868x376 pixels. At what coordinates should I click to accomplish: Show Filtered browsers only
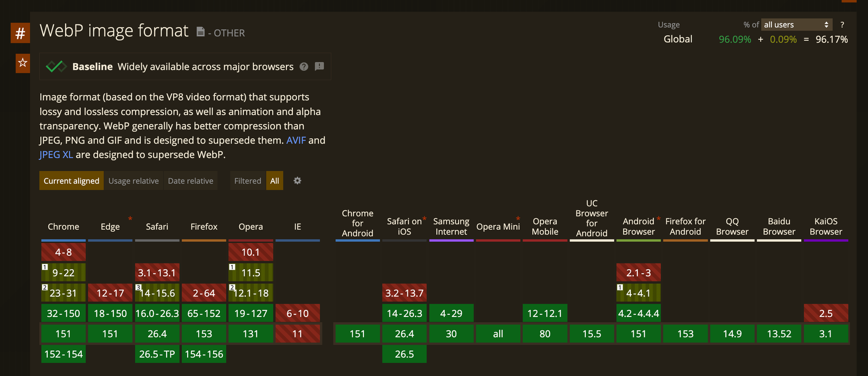248,181
